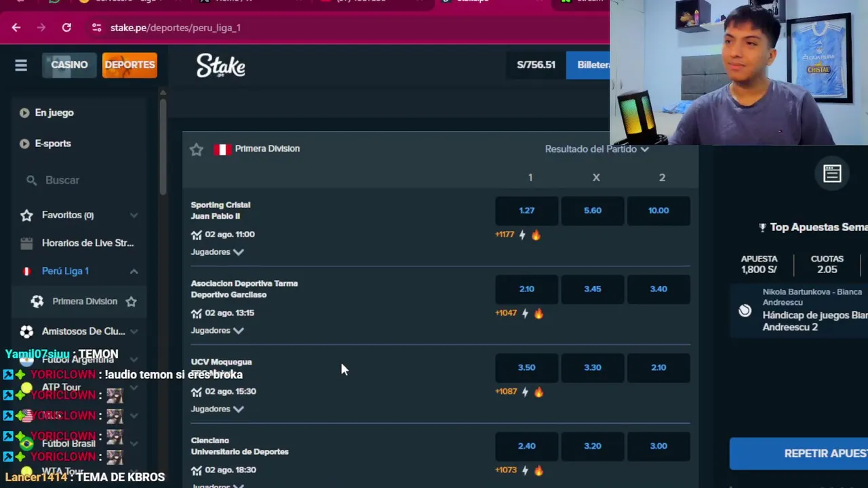868x488 pixels.
Task: Click the magnifier icon in Buscar
Action: point(31,180)
